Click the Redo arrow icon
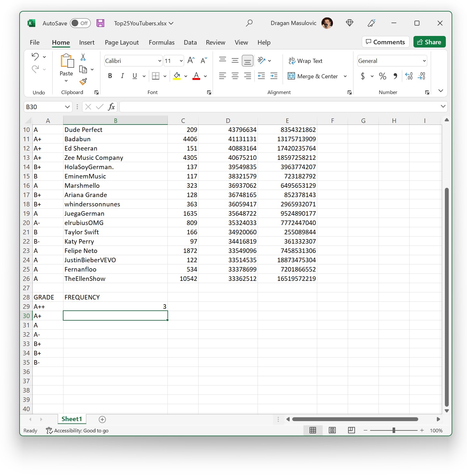Screen dimensions: 467x476 click(x=35, y=69)
